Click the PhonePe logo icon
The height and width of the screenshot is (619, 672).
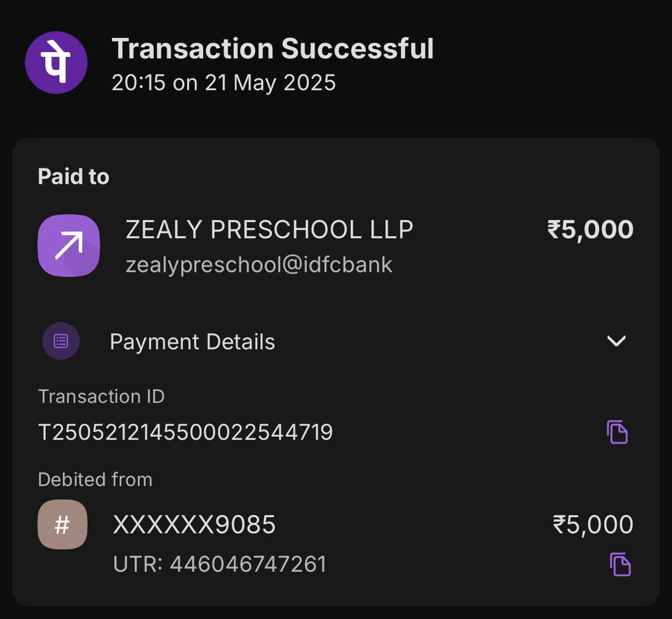coord(56,62)
